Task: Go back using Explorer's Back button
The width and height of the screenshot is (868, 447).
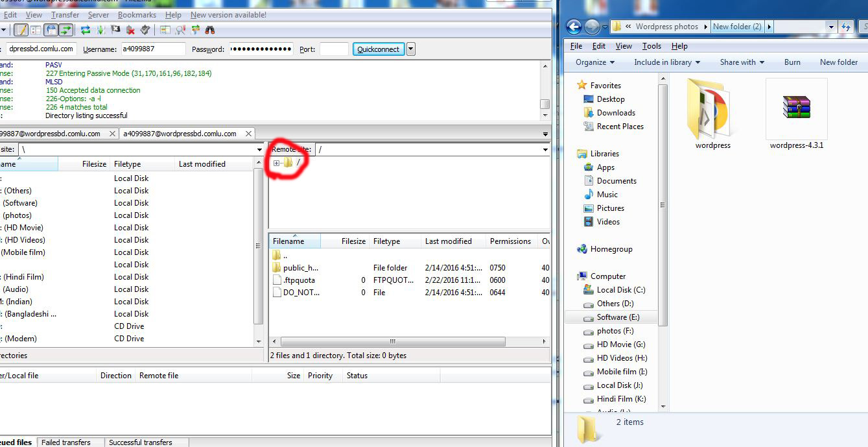Action: (x=574, y=27)
